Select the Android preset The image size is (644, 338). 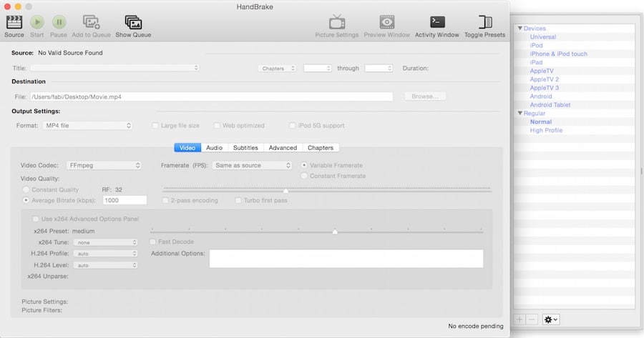coord(541,96)
